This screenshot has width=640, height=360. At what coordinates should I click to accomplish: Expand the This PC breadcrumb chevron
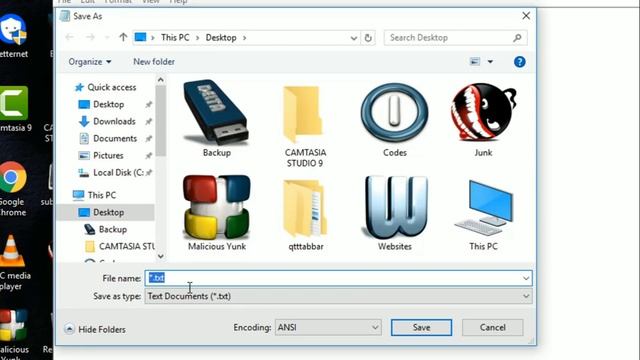[x=198, y=38]
